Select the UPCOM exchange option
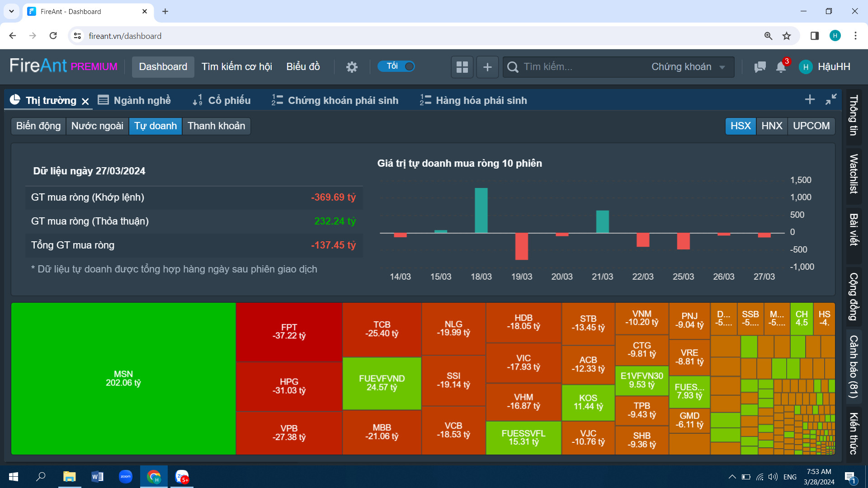Viewport: 868px width, 488px height. pyautogui.click(x=811, y=126)
